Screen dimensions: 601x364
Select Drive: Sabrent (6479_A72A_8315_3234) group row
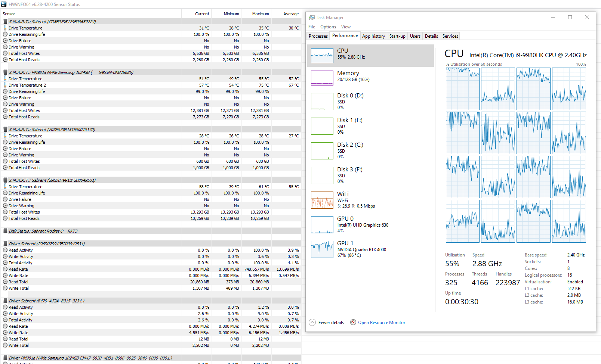[151, 301]
